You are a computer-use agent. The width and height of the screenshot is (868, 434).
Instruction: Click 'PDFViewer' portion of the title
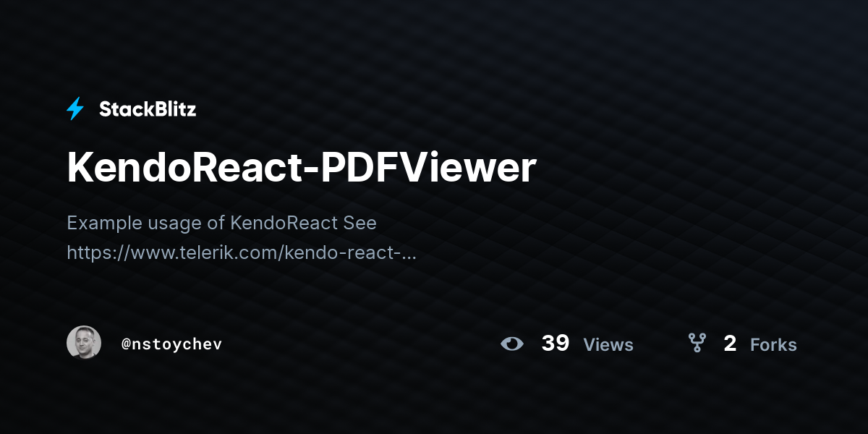click(428, 167)
